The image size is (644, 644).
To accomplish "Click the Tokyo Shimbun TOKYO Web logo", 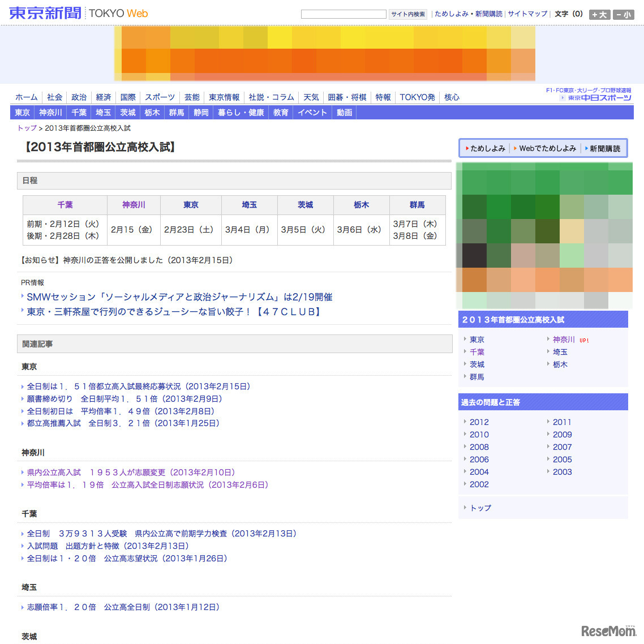I will click(x=78, y=13).
